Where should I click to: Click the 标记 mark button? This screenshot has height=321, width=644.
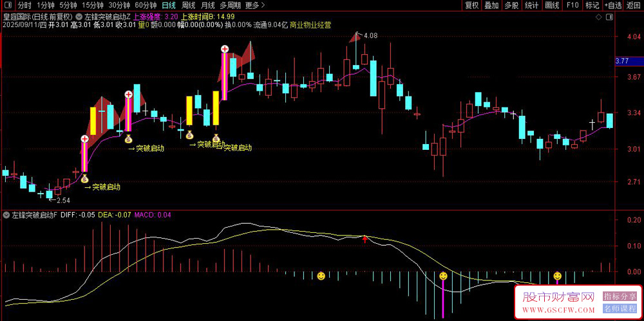tap(592, 5)
